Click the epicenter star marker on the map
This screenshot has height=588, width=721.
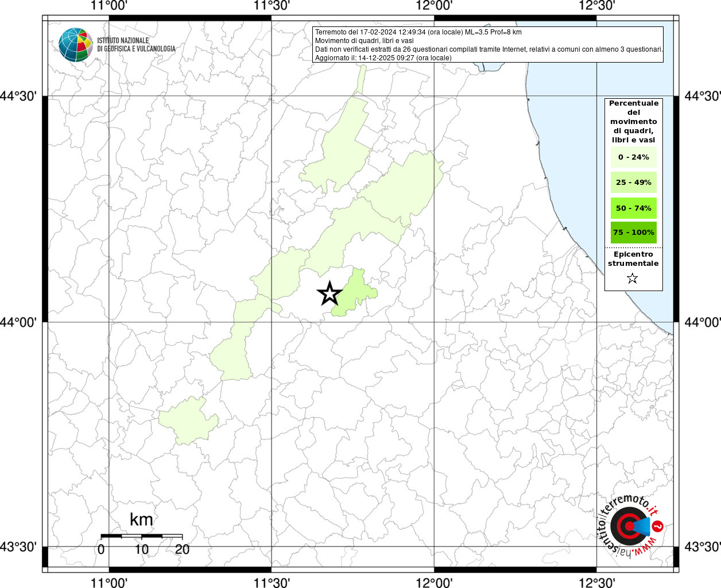tap(330, 293)
